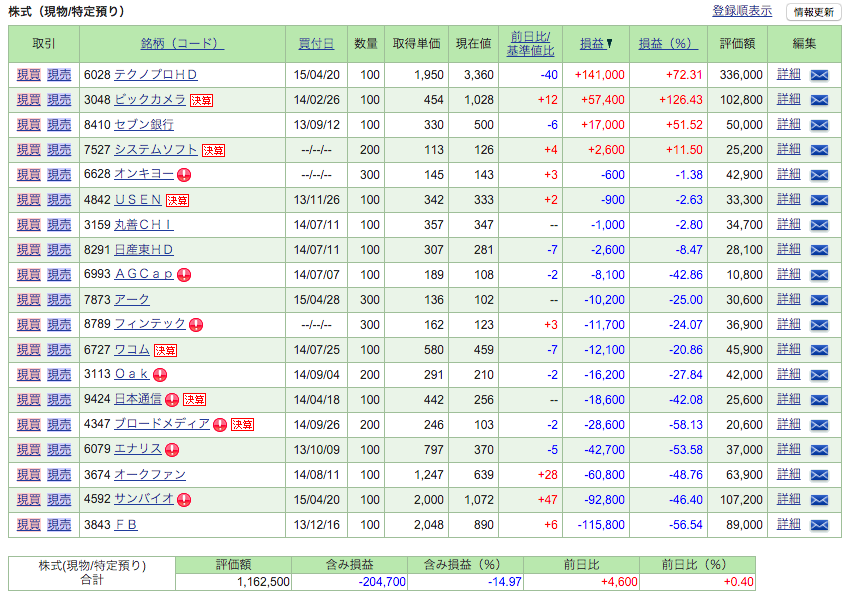Image resolution: width=851 pixels, height=600 pixels.
Task: Open アーク stock link
Action: point(132,299)
